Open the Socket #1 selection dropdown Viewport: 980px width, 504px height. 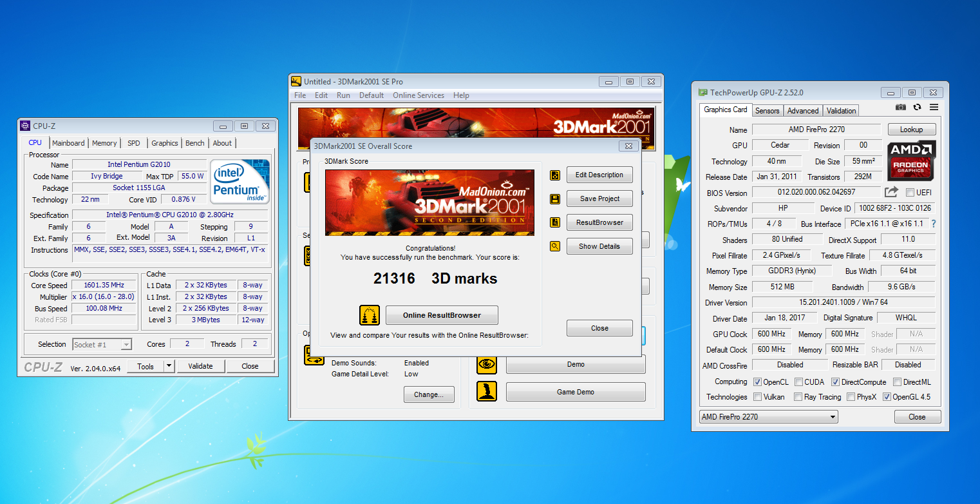(102, 344)
